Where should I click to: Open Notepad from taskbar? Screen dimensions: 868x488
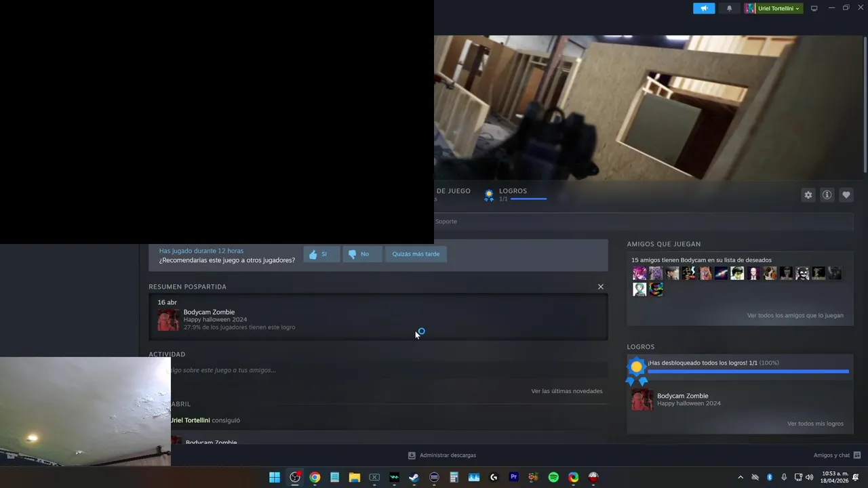pos(334,477)
